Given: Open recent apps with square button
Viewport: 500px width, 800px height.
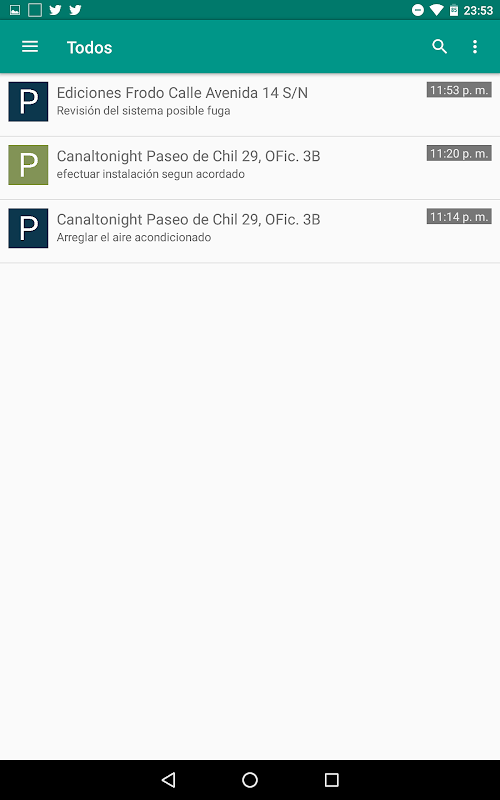Looking at the screenshot, I should (x=332, y=780).
